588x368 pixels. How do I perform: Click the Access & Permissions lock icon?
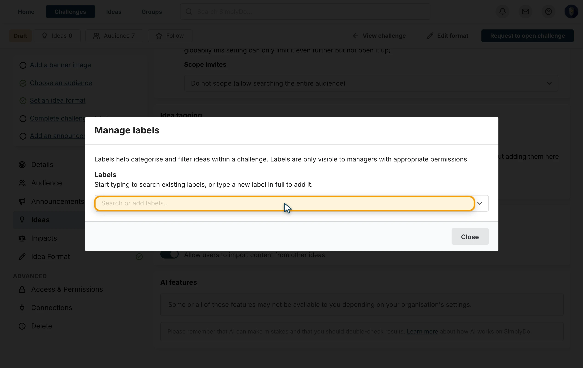[22, 289]
